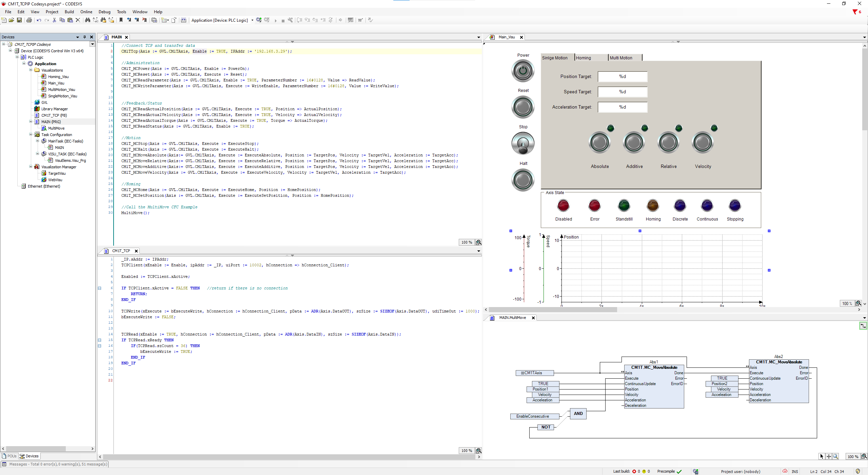Collapse the Task Configuration tree node
This screenshot has width=868, height=475.
(31, 135)
